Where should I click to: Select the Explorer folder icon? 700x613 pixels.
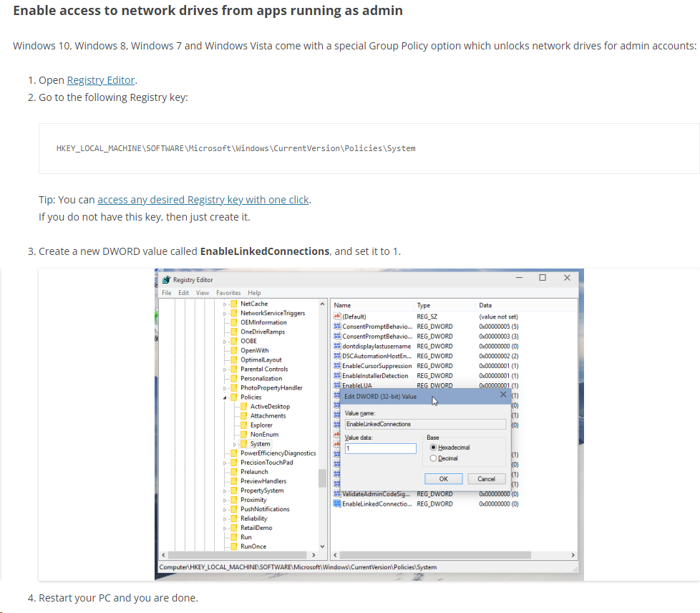(x=243, y=425)
